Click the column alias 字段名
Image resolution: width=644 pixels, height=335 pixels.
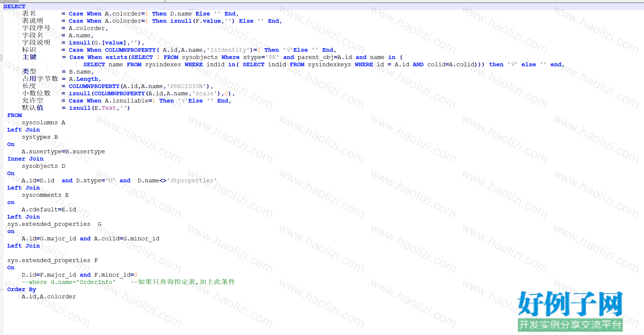pyautogui.click(x=33, y=35)
